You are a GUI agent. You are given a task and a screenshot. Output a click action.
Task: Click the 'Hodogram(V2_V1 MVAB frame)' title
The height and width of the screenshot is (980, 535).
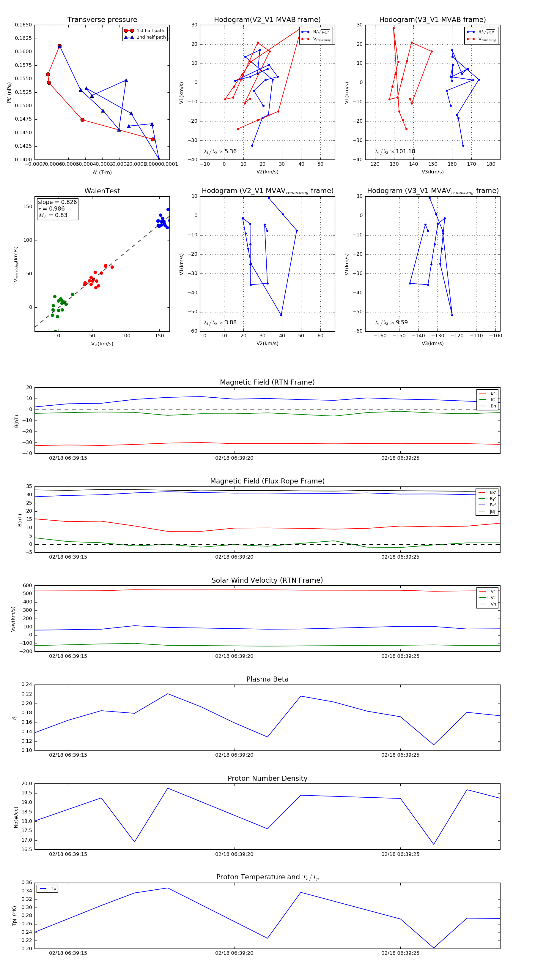click(x=267, y=20)
